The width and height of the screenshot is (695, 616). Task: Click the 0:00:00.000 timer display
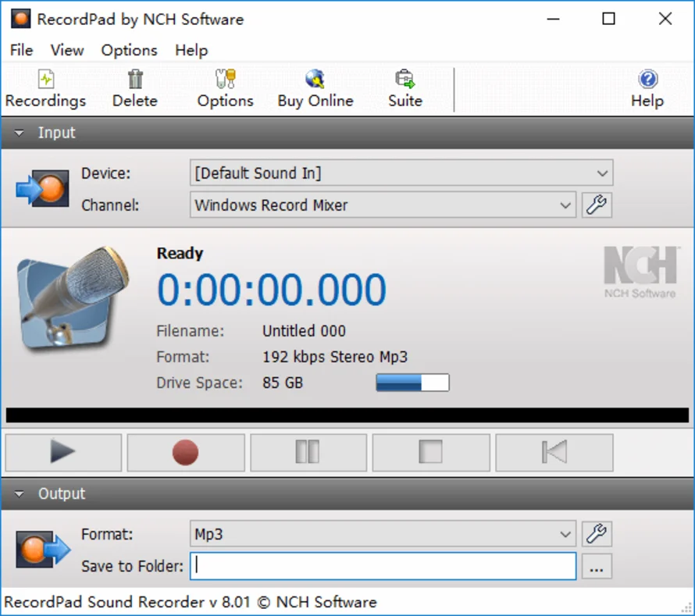pyautogui.click(x=272, y=290)
